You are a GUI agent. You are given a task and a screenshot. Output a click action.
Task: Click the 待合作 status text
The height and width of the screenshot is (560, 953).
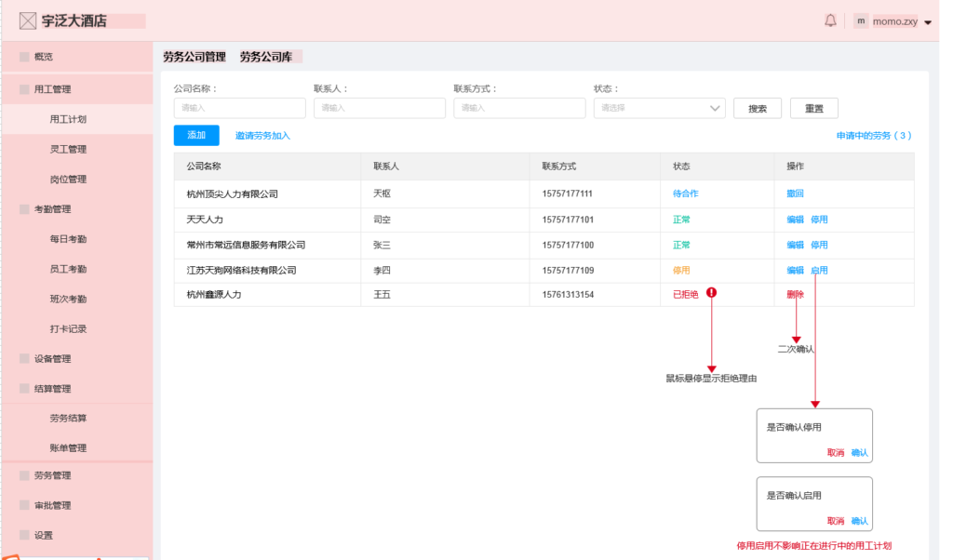pyautogui.click(x=686, y=193)
